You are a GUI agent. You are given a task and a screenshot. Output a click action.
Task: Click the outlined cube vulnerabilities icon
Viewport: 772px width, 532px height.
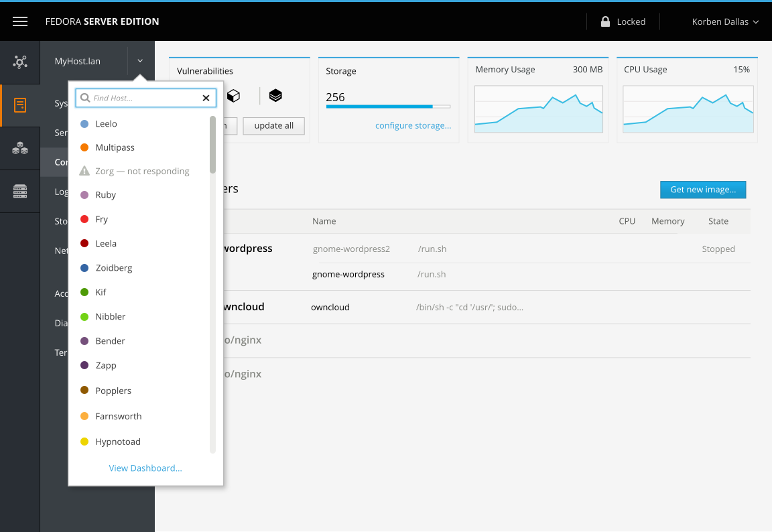(x=233, y=95)
